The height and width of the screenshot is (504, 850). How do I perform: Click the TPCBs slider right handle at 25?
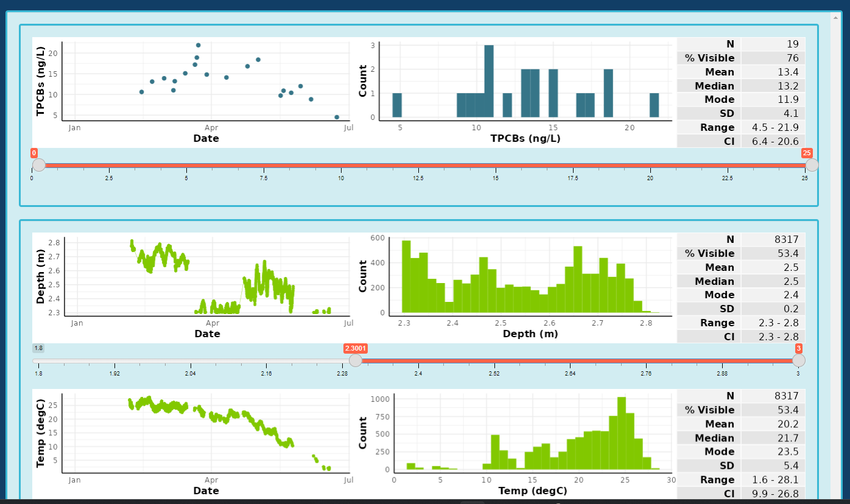[x=812, y=165]
